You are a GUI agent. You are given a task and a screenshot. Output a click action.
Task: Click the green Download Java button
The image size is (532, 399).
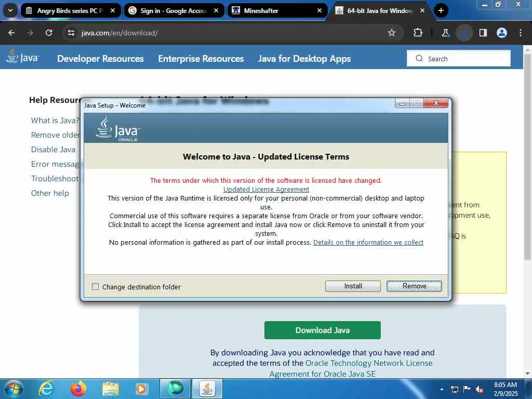(x=322, y=330)
